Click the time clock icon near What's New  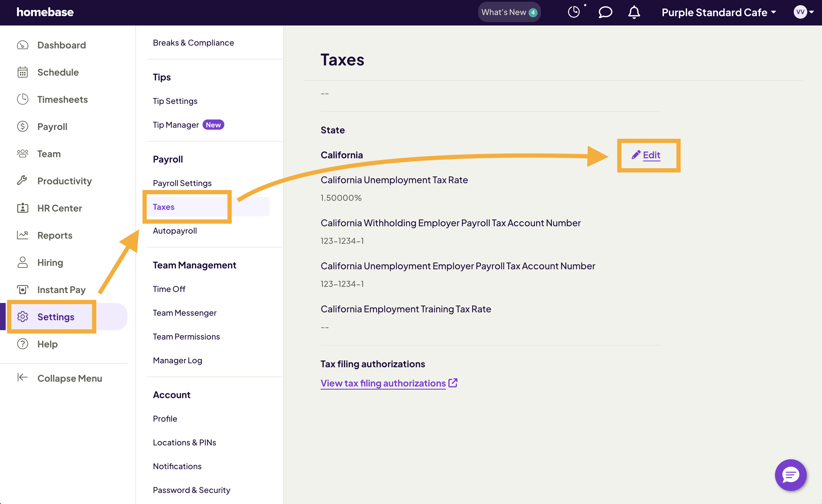(x=574, y=12)
